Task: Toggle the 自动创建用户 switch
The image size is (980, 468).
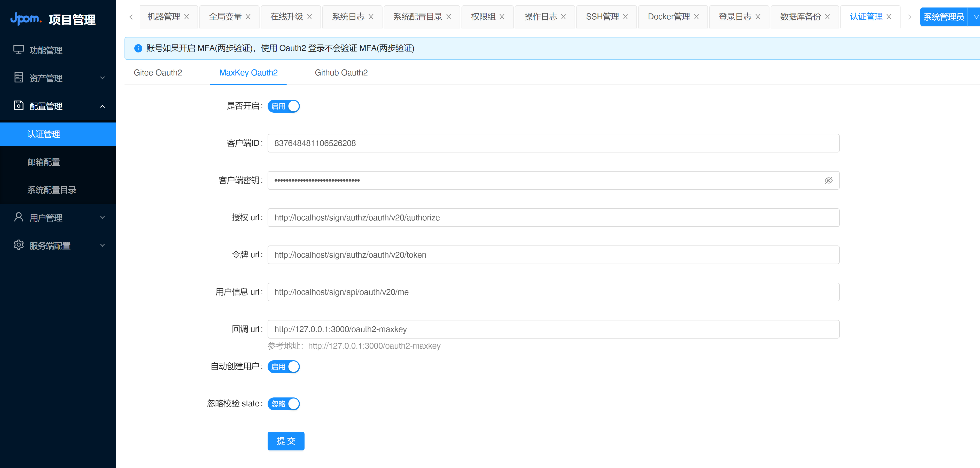Action: (283, 366)
